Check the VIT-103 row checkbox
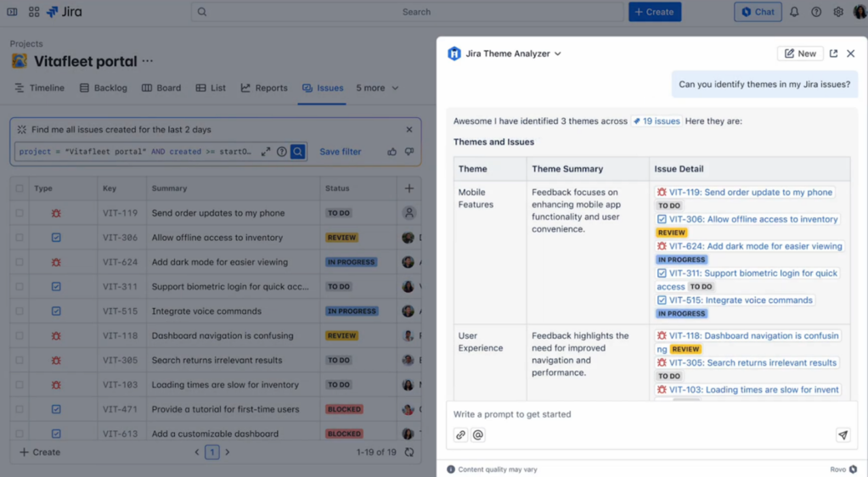Viewport: 868px width, 477px height. coord(20,384)
